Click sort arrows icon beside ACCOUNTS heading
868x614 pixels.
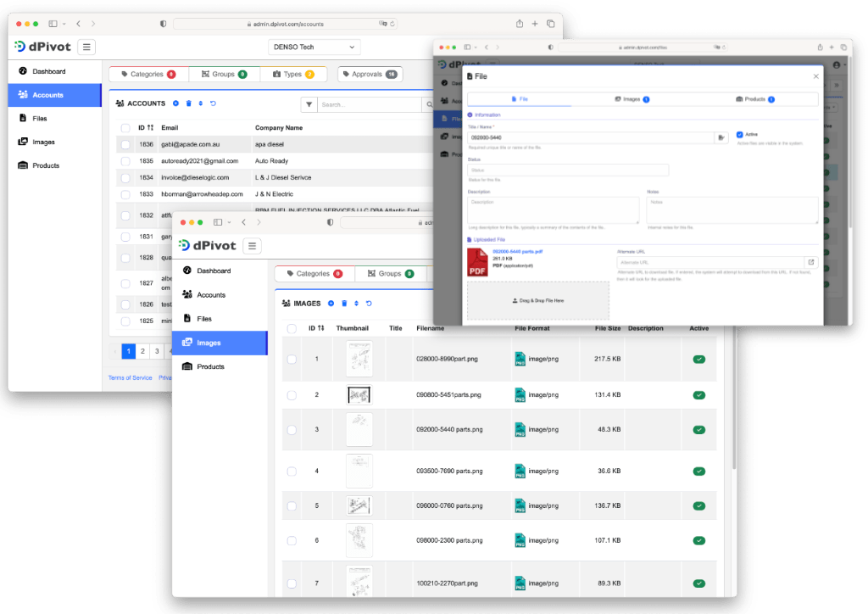(x=200, y=103)
